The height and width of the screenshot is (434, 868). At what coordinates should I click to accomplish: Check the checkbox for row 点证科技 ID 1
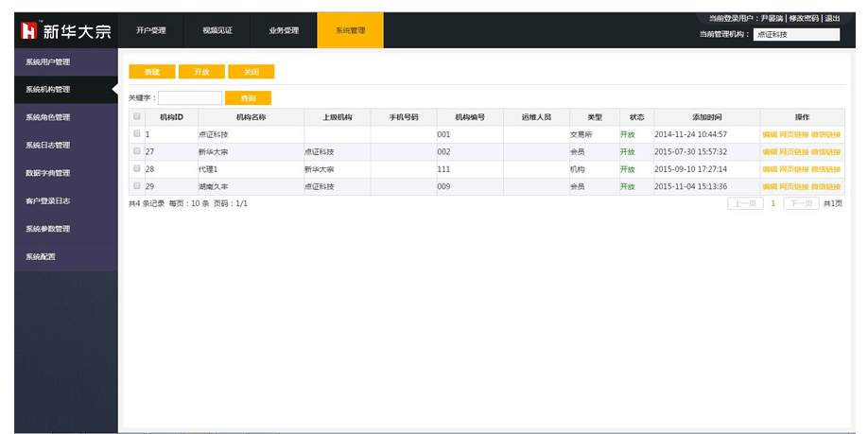137,134
